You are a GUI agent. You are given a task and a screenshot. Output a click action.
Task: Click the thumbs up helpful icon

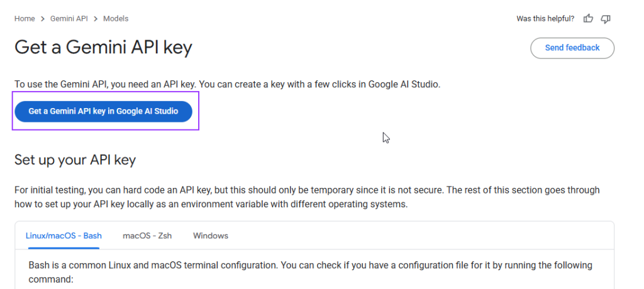(x=588, y=18)
